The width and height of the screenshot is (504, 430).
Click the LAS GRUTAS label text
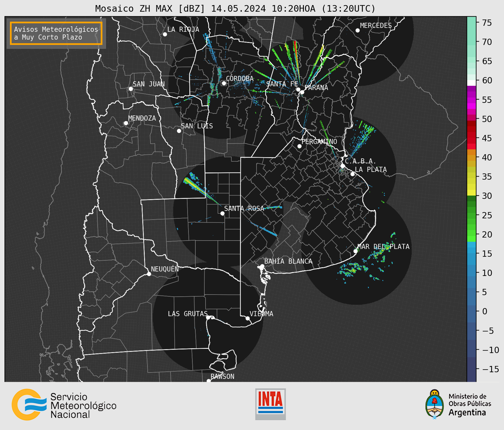pos(188,314)
